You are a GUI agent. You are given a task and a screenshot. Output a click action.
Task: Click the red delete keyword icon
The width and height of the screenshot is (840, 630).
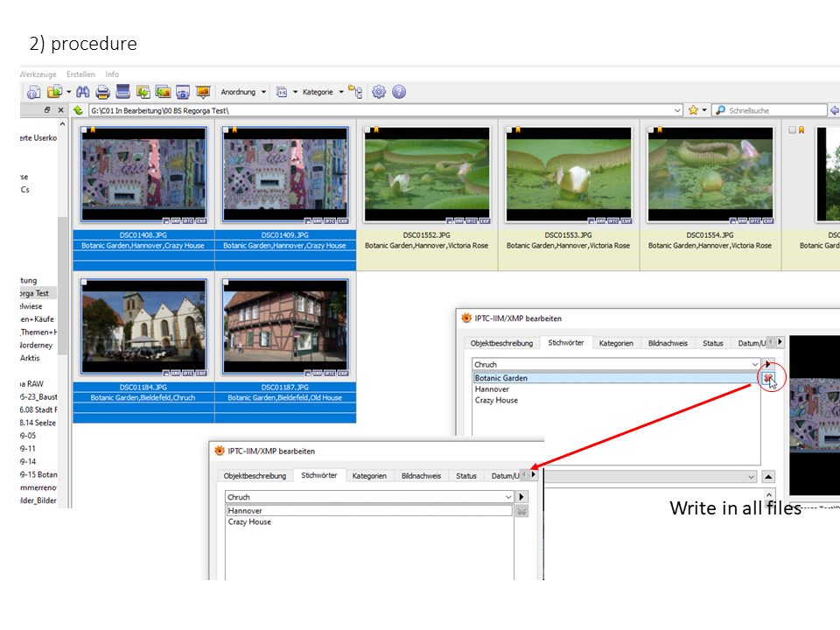[768, 378]
